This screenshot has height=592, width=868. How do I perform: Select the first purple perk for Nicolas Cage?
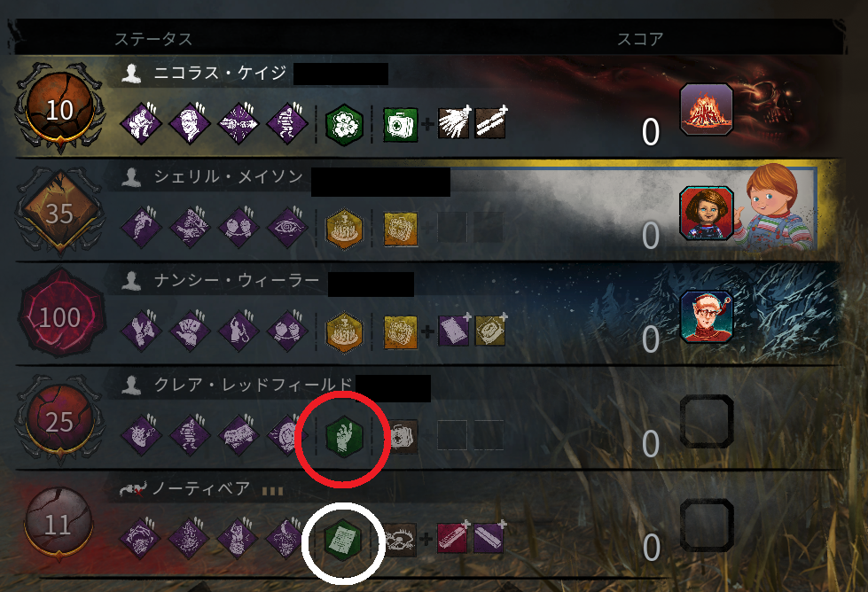click(x=141, y=123)
